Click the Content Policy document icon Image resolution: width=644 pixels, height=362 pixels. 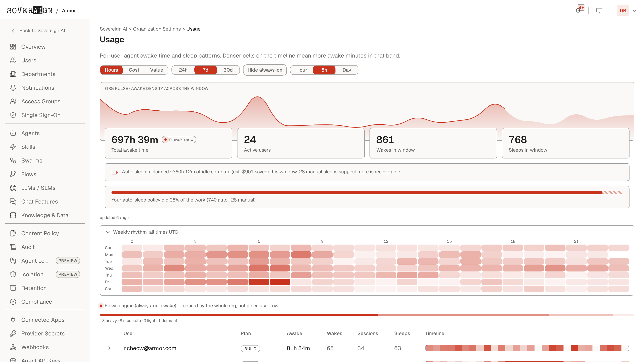click(13, 233)
